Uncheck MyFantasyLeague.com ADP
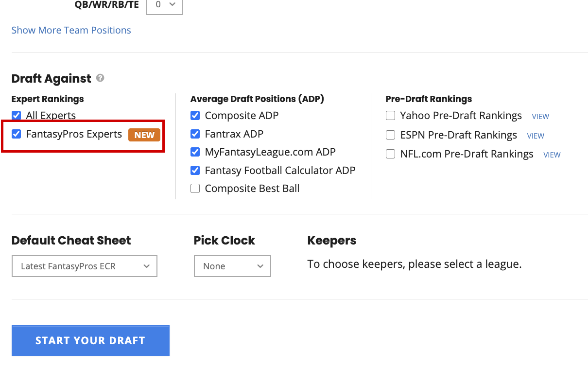588x367 pixels. [x=195, y=152]
